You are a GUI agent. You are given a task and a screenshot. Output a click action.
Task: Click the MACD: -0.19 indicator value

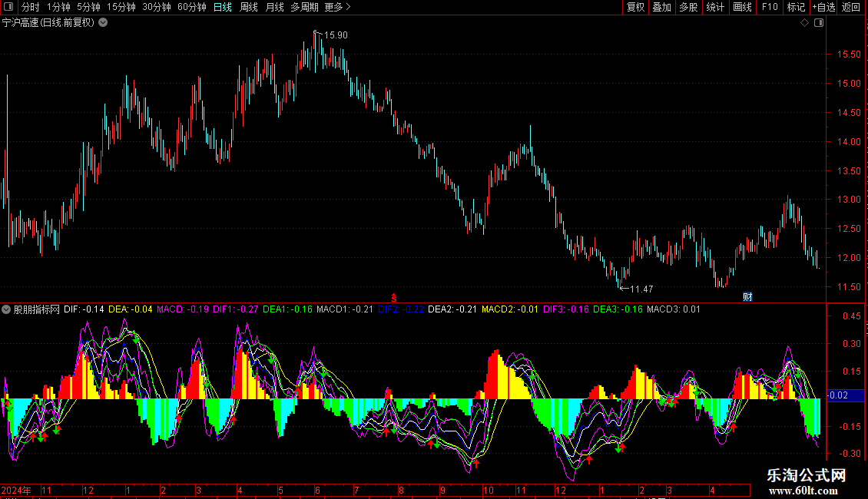[x=183, y=309]
